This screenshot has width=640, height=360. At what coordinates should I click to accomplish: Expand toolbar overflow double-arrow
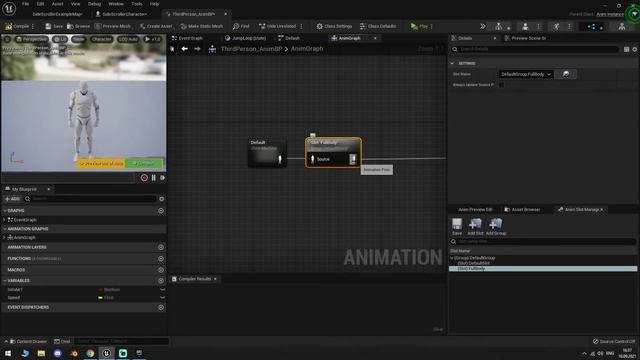482,26
